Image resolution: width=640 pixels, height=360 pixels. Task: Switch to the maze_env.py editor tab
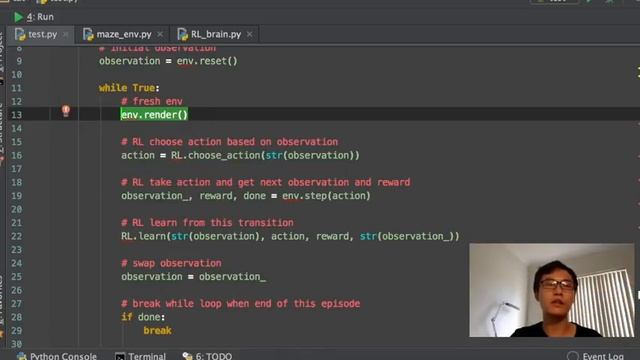click(x=123, y=34)
